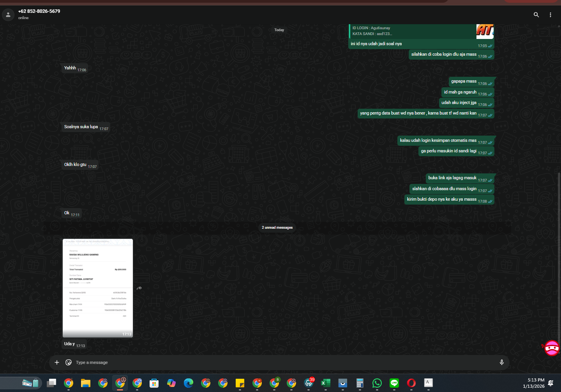Open Microsoft Copilot from the taskbar
561x392 pixels.
tap(171, 383)
